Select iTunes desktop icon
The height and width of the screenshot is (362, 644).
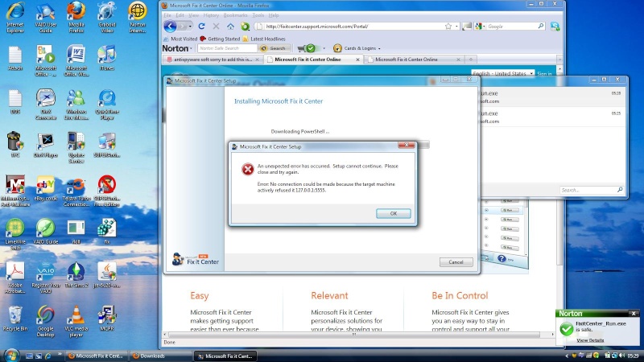(x=107, y=59)
